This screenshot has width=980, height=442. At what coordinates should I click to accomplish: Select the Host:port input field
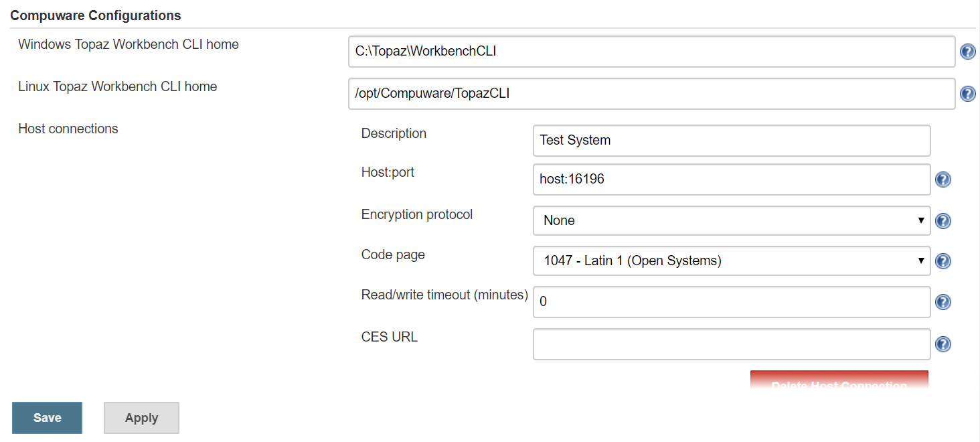pyautogui.click(x=731, y=179)
